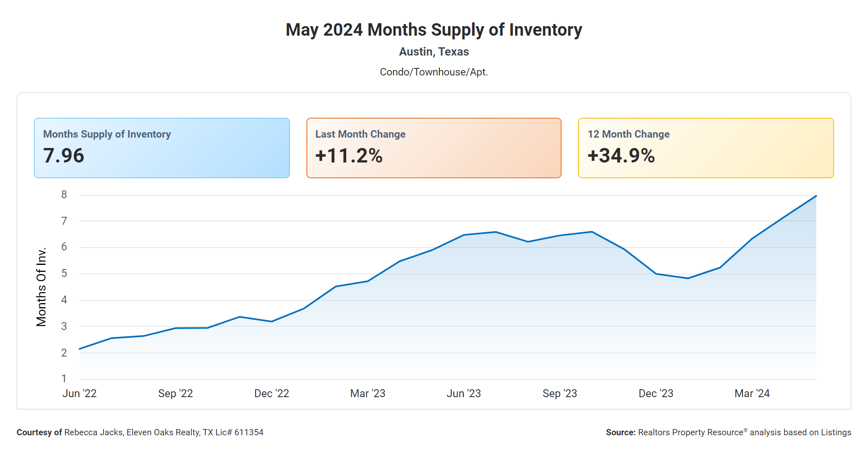Click the Austin, Texas subtitle
Image resolution: width=868 pixels, height=456 pixels.
(x=434, y=52)
